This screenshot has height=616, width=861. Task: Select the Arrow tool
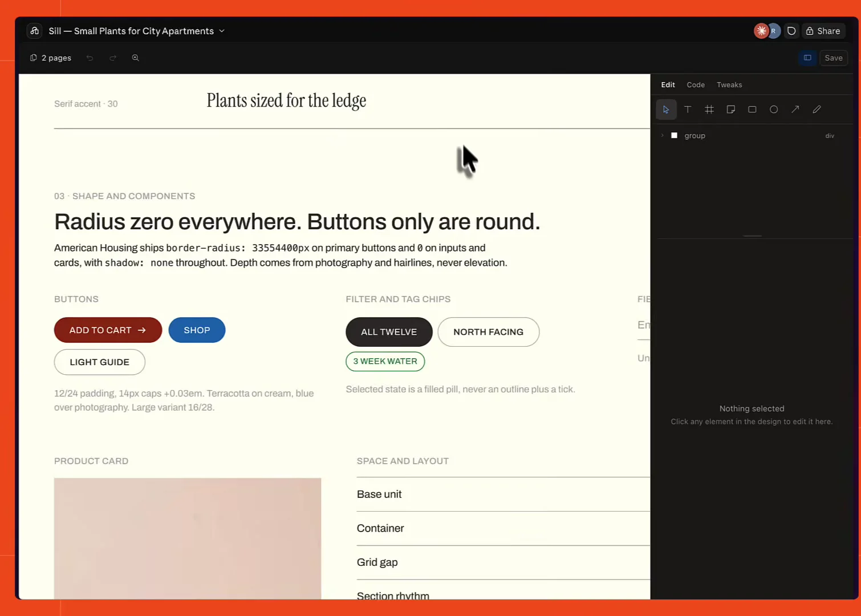click(x=795, y=110)
